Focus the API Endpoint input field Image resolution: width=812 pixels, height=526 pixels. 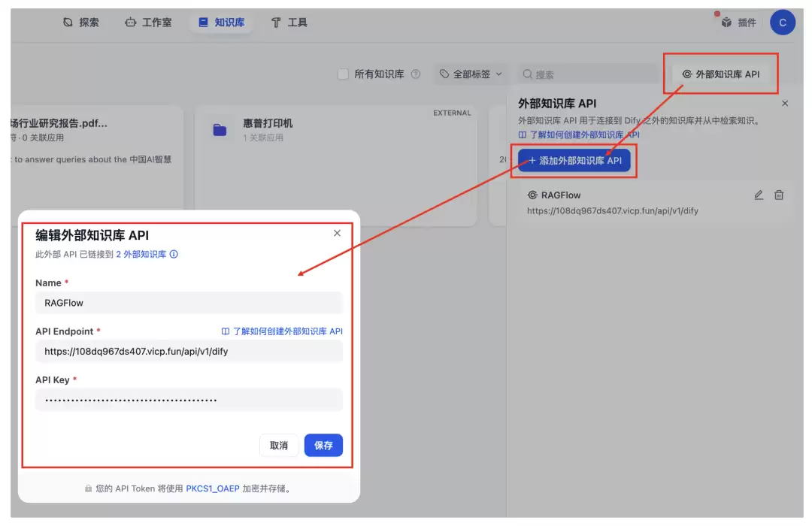189,352
